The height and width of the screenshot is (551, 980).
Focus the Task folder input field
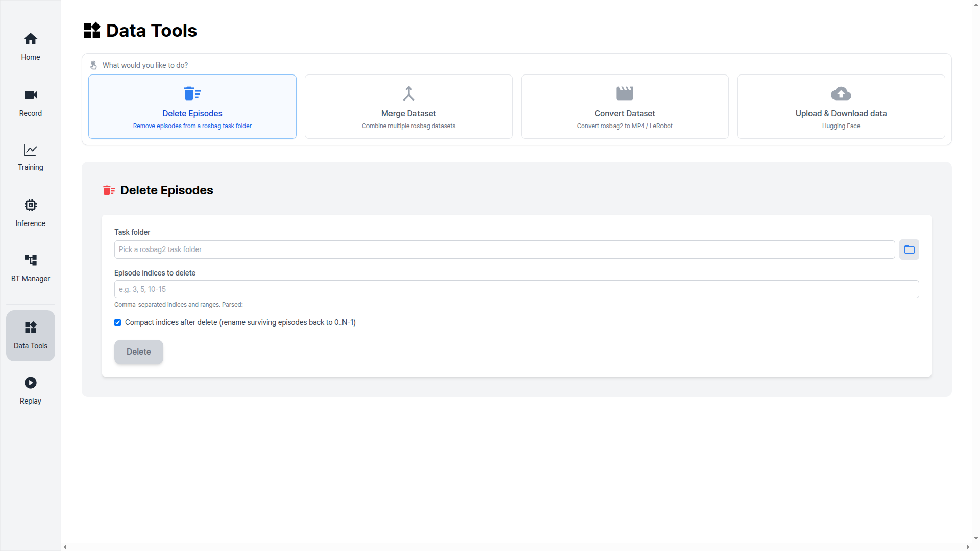pyautogui.click(x=504, y=249)
